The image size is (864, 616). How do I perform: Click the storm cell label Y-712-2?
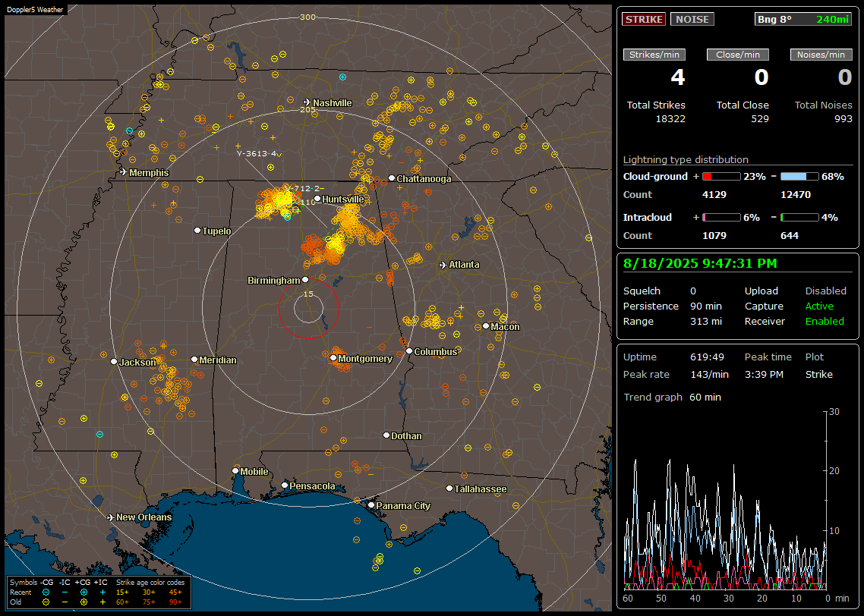click(x=302, y=188)
